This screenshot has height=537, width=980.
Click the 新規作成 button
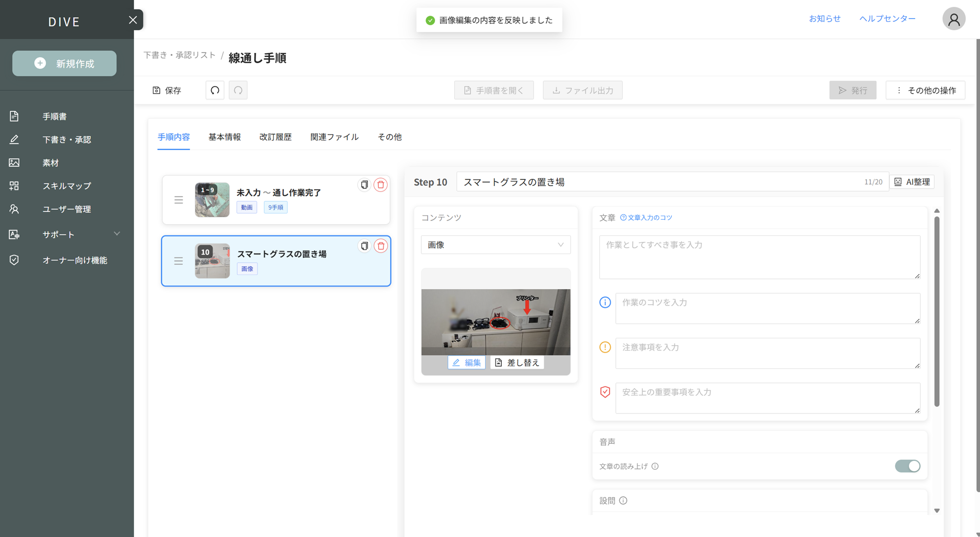[x=64, y=64]
